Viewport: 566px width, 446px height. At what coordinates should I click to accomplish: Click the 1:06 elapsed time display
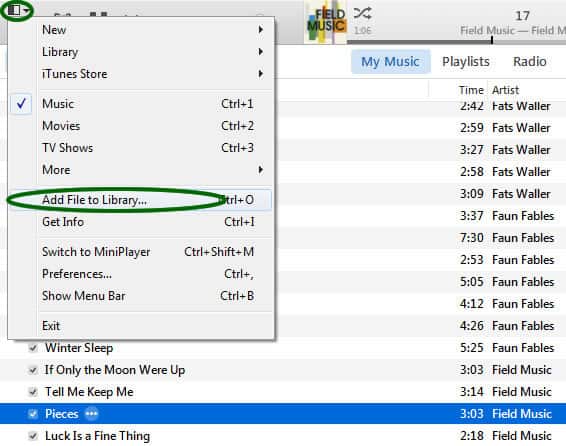pos(362,30)
